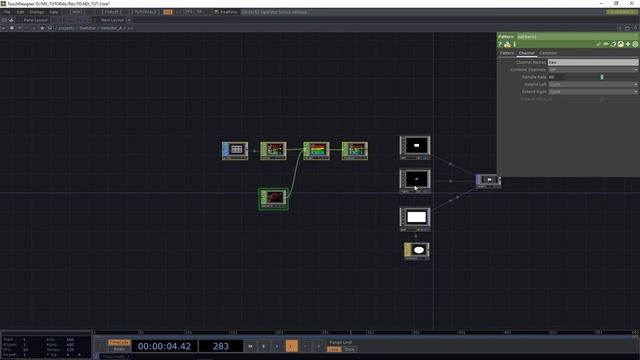Image resolution: width=640 pixels, height=360 pixels.
Task: Click the Default Value slider handle
Action: (602, 99)
